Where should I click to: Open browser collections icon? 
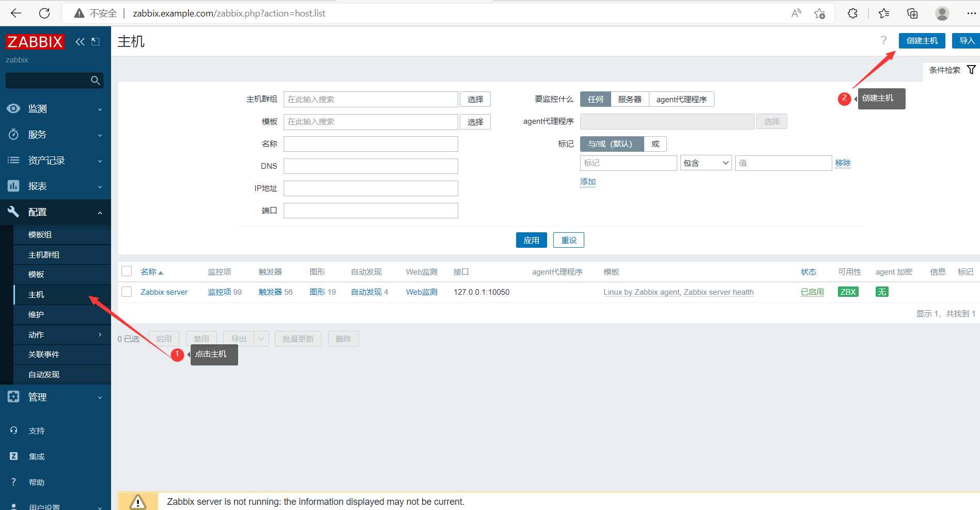[912, 13]
